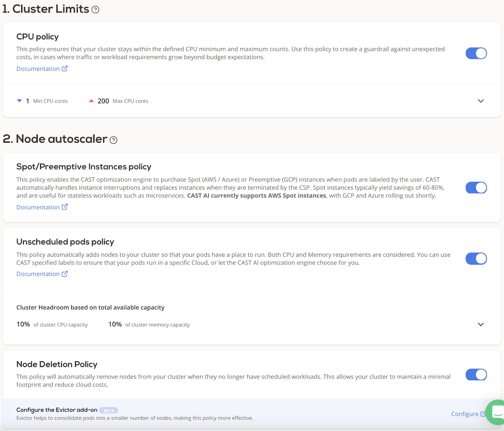The width and height of the screenshot is (504, 431).
Task: Open the CPU policy Documentation link
Action: pos(38,69)
